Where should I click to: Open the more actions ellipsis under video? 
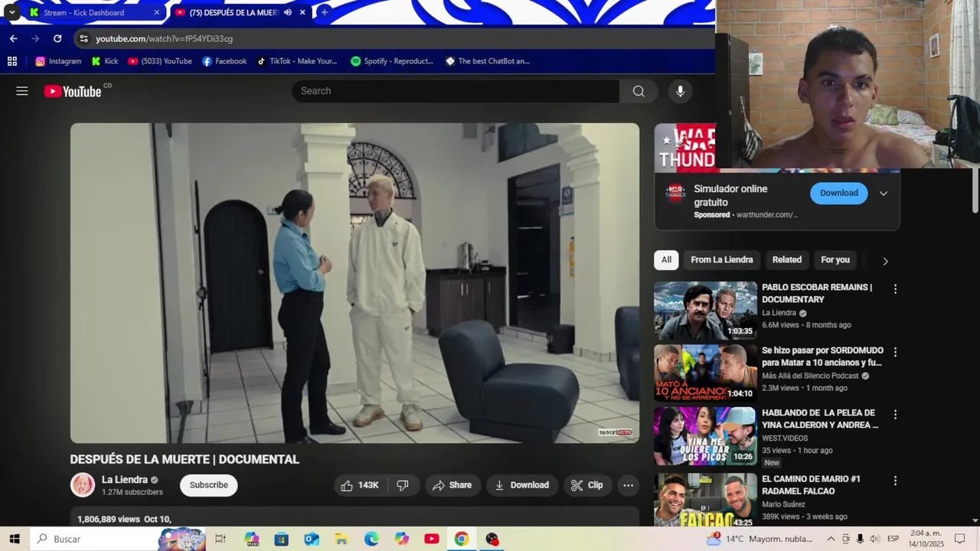click(x=628, y=485)
